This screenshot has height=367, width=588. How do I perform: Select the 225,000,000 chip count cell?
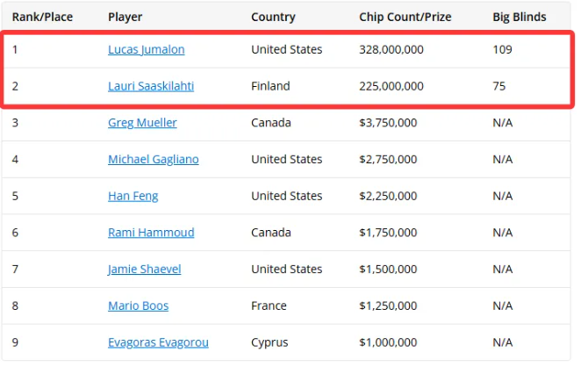point(391,86)
